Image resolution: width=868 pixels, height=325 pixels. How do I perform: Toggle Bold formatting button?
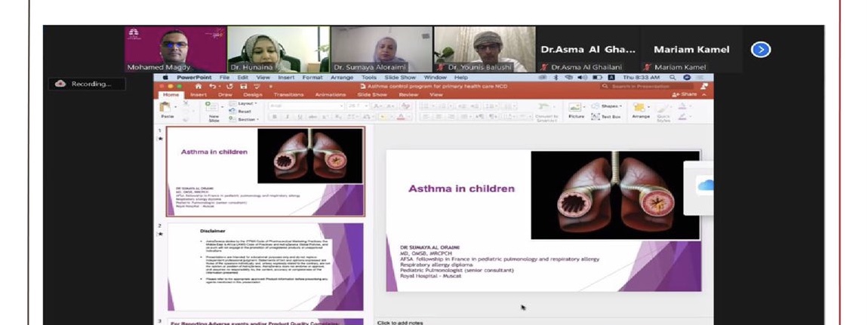pos(272,117)
